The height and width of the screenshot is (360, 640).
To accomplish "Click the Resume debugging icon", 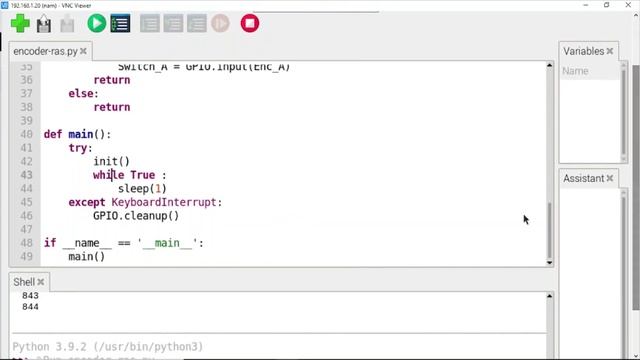I will (220, 23).
